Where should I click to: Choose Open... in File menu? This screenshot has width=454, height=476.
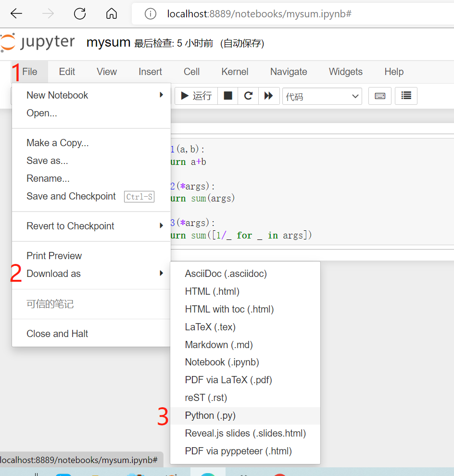(x=91, y=113)
